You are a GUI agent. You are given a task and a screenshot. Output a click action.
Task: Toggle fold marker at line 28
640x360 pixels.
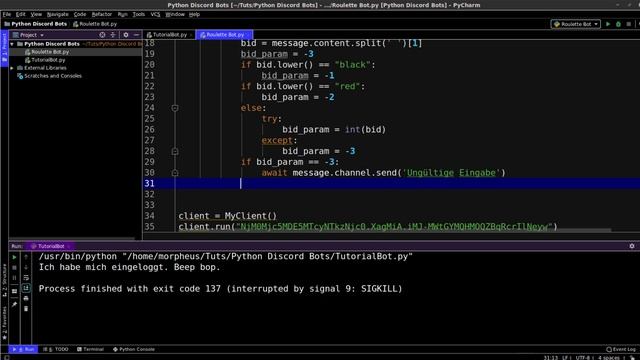[x=175, y=151]
